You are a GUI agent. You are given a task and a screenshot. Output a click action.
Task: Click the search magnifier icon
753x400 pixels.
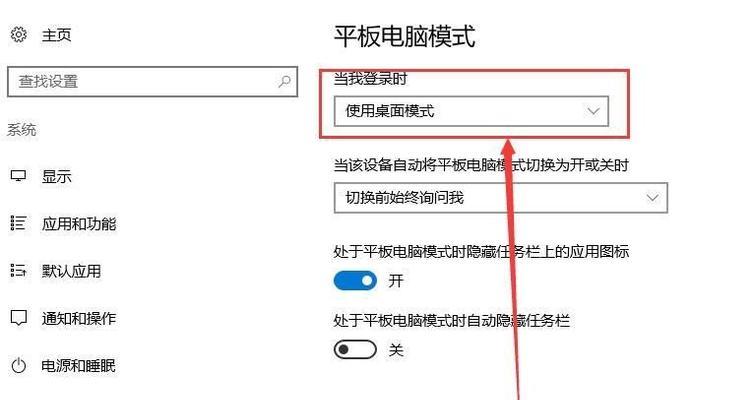tap(284, 82)
